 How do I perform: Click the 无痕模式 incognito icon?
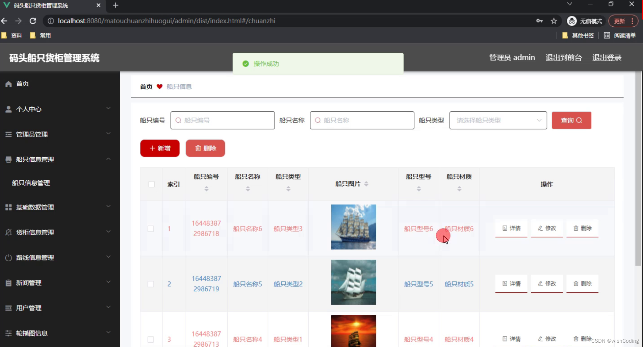[572, 21]
